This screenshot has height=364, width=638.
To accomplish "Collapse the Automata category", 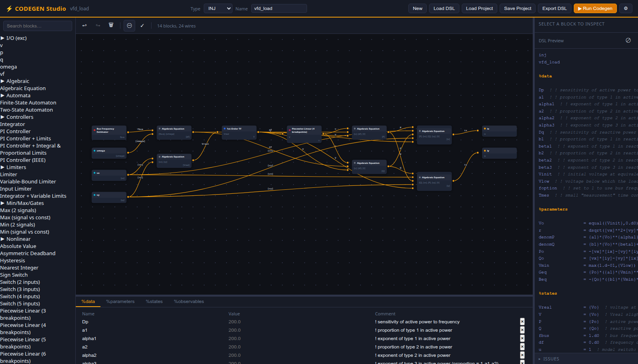I will (x=16, y=95).
